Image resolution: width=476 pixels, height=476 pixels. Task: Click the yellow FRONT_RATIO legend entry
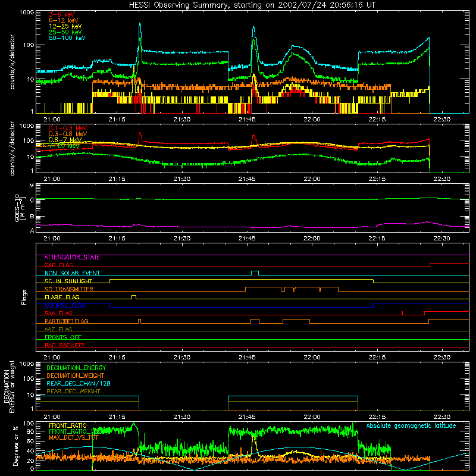coord(68,425)
